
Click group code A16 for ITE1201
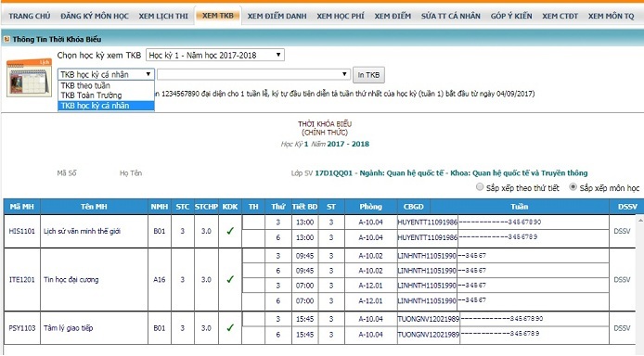click(160, 280)
